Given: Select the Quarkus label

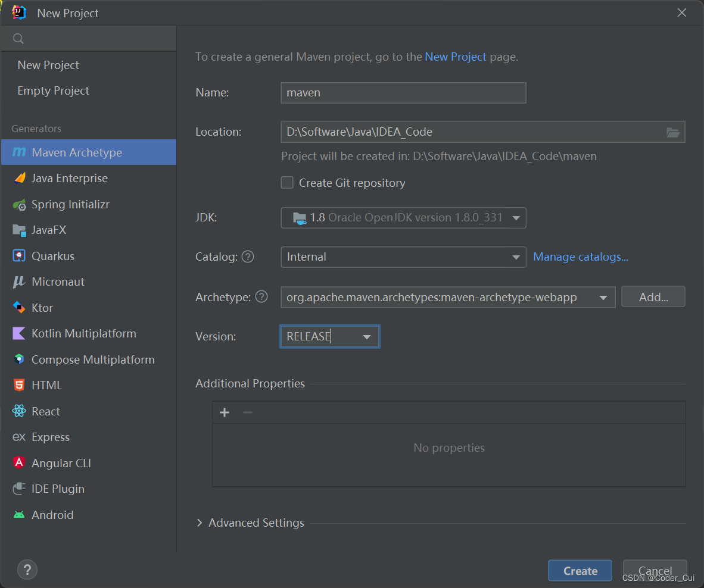Looking at the screenshot, I should [53, 256].
